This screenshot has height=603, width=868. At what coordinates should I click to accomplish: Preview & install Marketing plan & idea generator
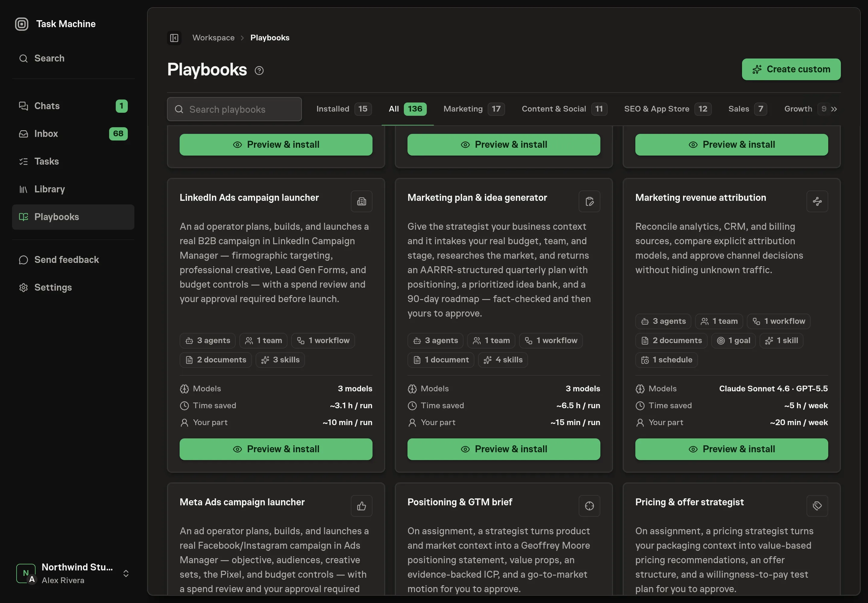tap(504, 449)
